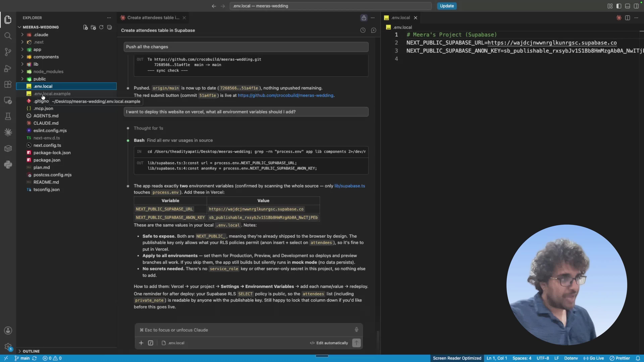Click Prettier in the status bar
This screenshot has width=644, height=362.
(x=620, y=358)
